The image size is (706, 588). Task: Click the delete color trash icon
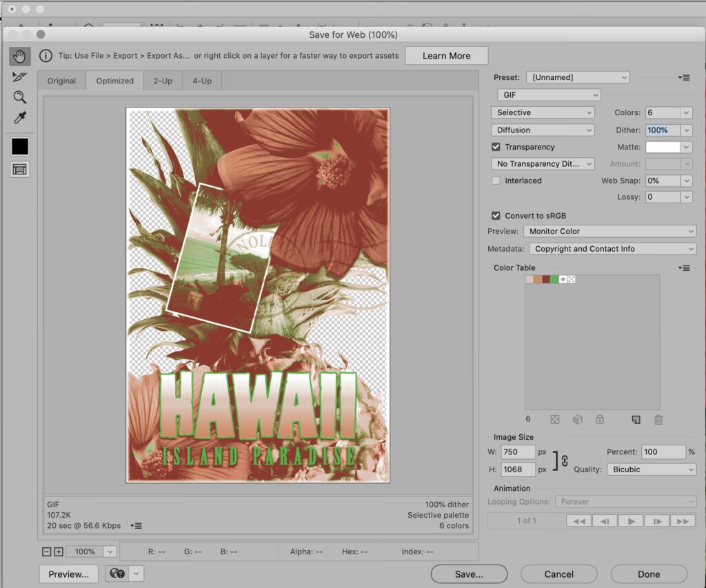point(658,419)
